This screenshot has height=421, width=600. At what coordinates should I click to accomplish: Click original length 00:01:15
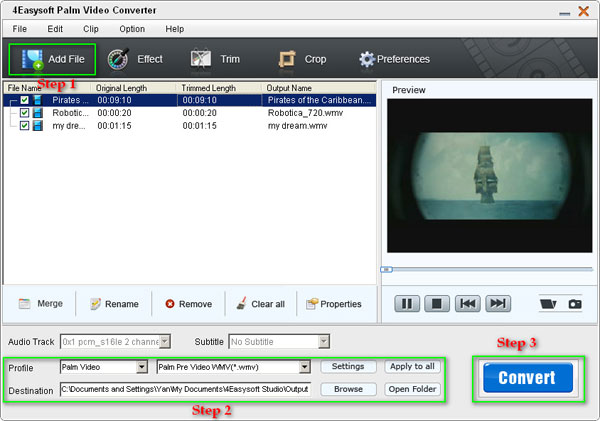tap(114, 126)
